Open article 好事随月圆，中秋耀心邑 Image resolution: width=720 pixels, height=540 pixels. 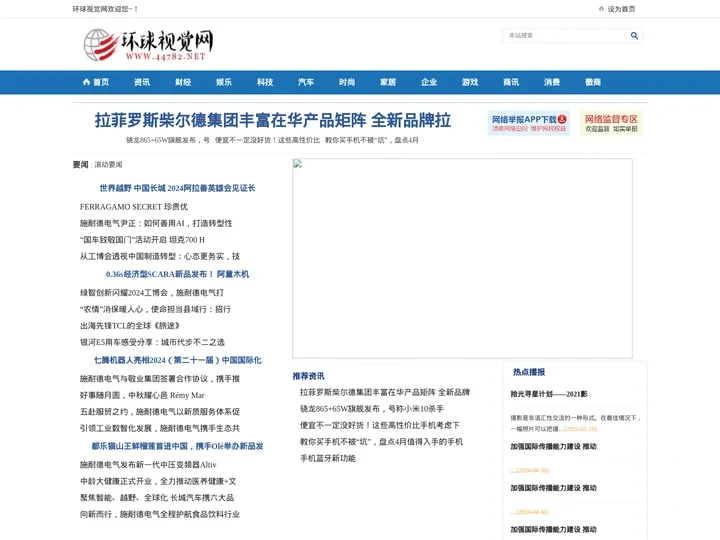[142, 395]
